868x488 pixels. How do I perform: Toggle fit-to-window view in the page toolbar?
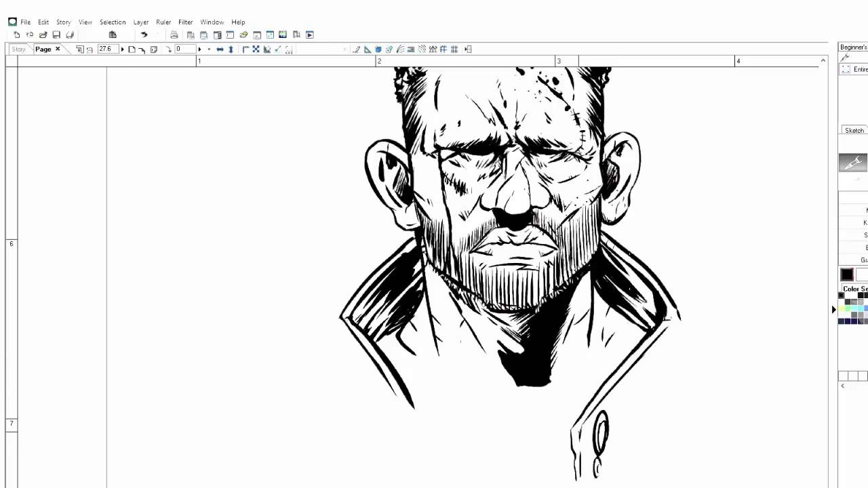point(132,49)
